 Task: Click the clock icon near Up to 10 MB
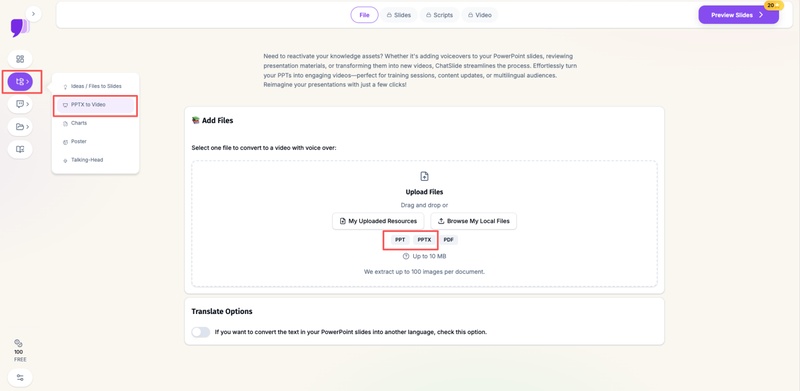(406, 256)
